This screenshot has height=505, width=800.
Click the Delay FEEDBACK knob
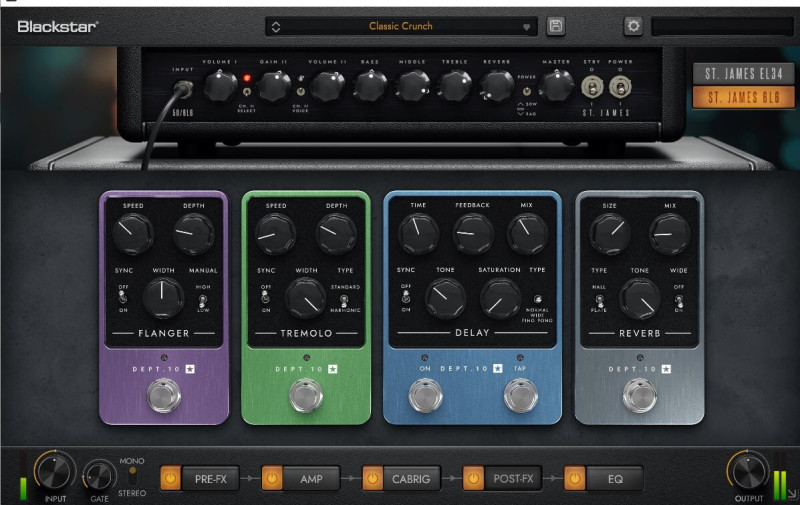point(473,233)
